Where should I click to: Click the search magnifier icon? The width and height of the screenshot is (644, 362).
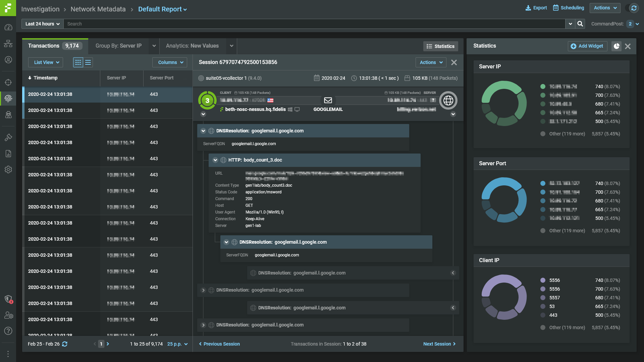[x=580, y=24]
